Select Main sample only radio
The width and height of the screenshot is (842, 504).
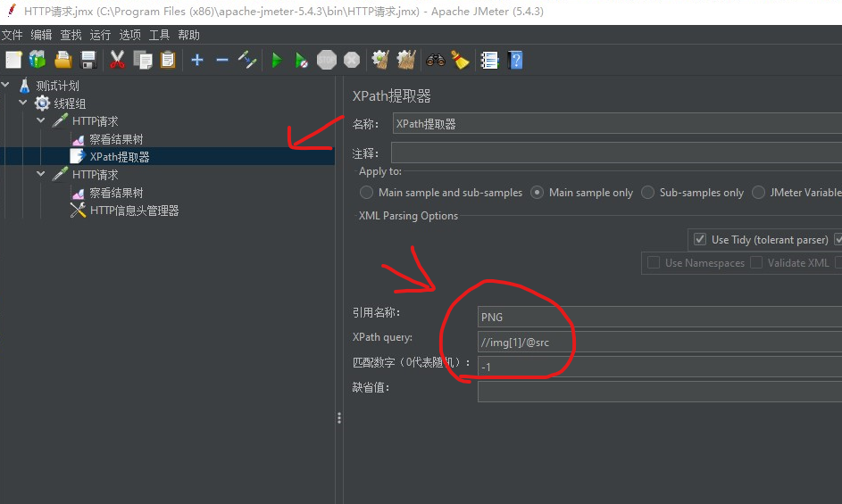tap(537, 192)
